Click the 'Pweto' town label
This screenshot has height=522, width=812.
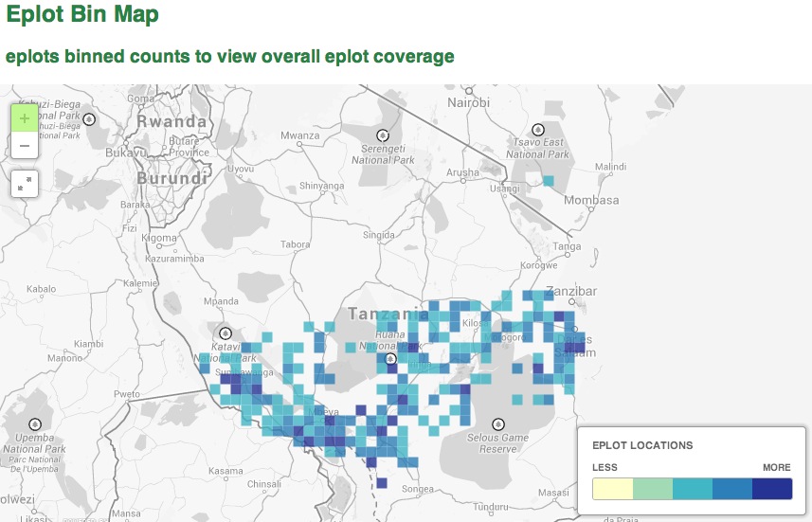pos(127,393)
